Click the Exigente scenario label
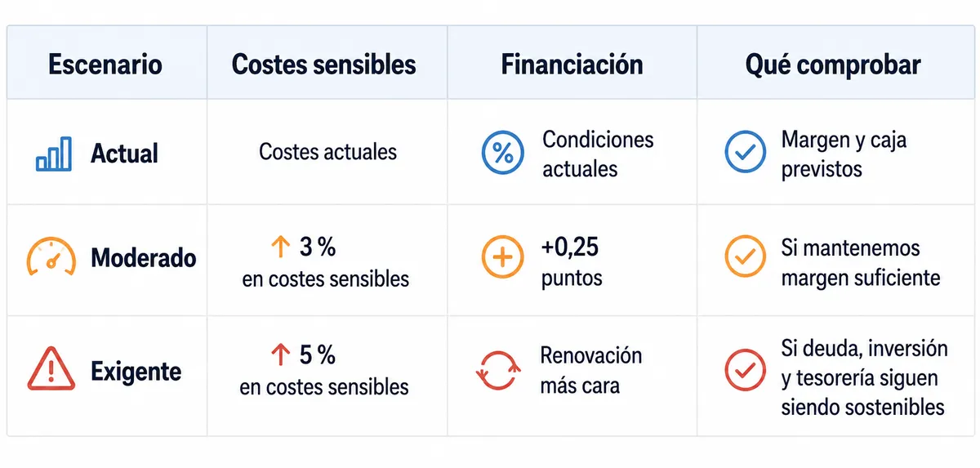The image size is (980, 468). [x=136, y=372]
